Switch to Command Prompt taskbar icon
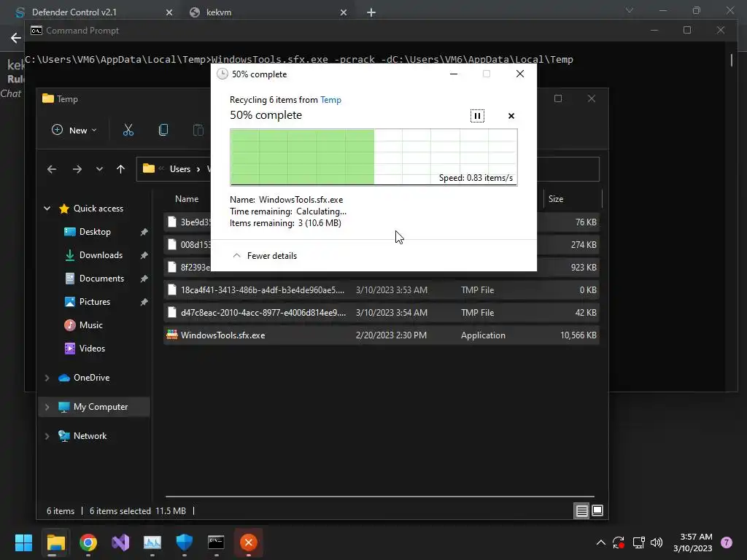 (216, 542)
